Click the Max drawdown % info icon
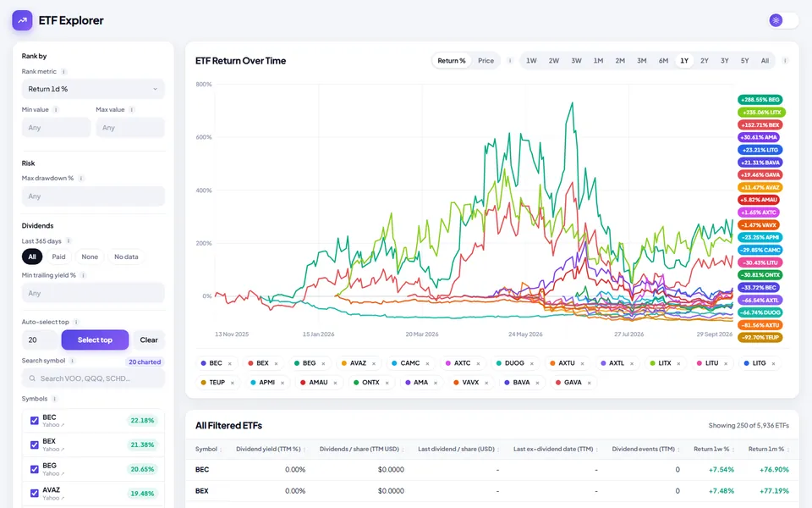 (x=81, y=179)
